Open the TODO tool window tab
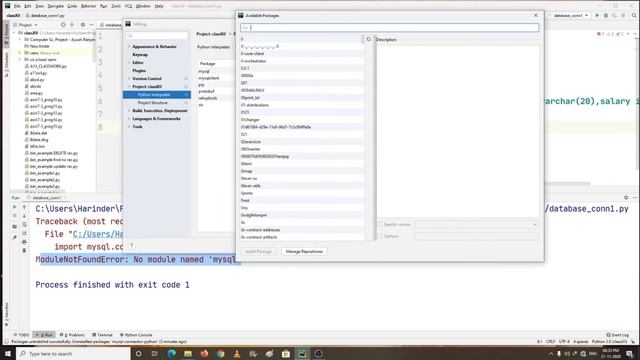This screenshot has width=640, height=360. 21,335
